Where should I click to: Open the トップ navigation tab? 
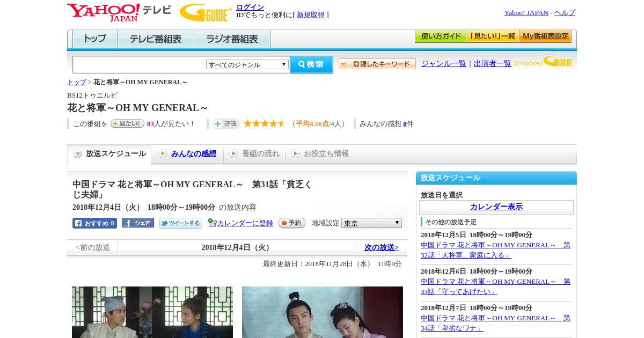pyautogui.click(x=95, y=39)
